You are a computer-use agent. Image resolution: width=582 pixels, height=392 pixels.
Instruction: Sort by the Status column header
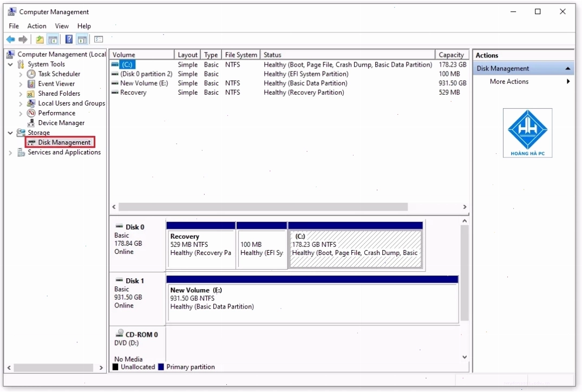tap(348, 55)
